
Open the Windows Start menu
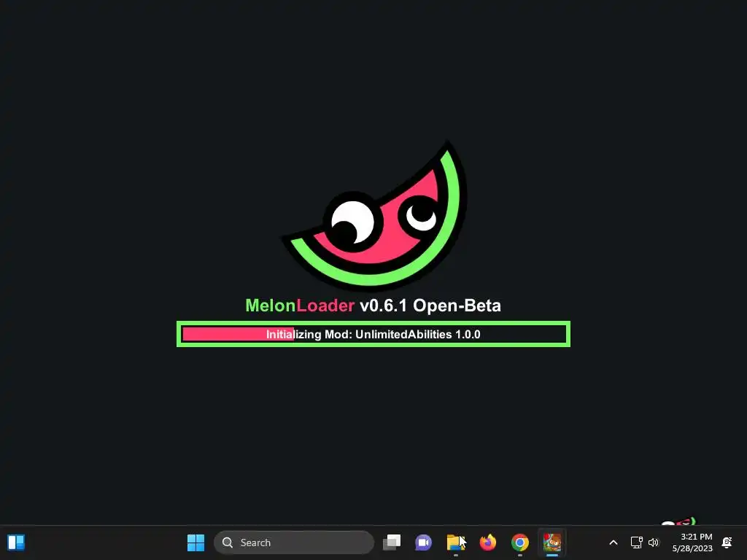pyautogui.click(x=196, y=542)
